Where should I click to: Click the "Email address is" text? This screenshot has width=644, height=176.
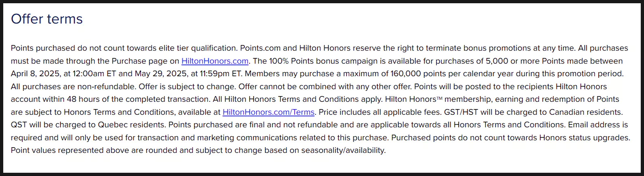point(598,125)
